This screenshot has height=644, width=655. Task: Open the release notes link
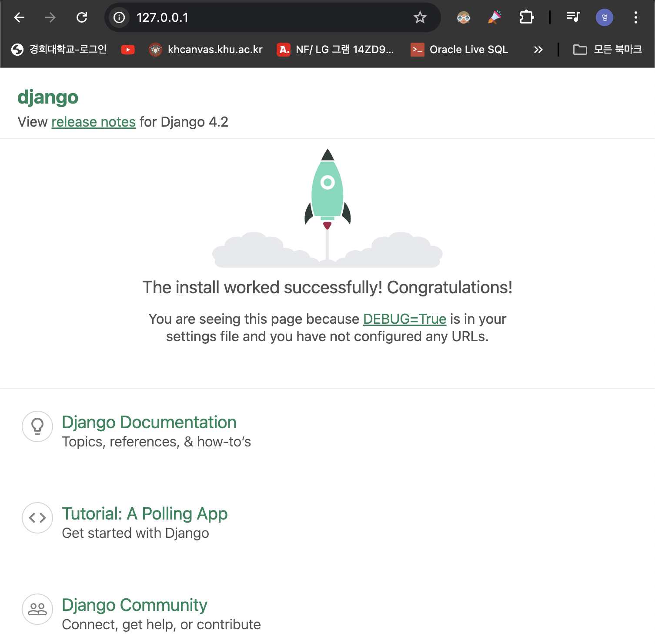[x=94, y=122]
